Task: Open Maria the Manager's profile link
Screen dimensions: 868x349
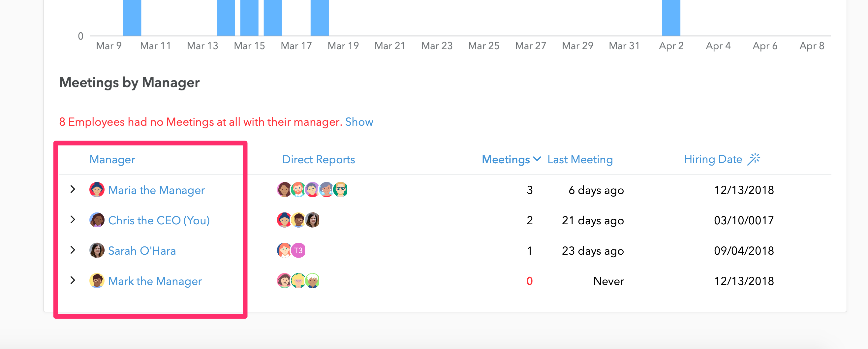Action: [156, 190]
